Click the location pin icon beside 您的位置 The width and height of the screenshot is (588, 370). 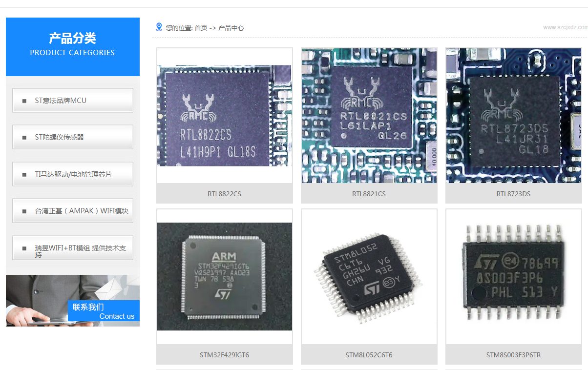pos(159,27)
